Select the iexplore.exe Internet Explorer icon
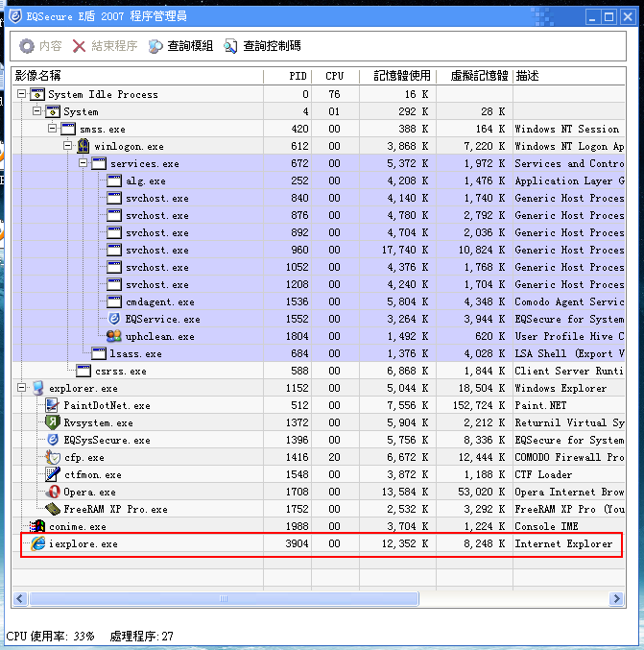Screen dimensions: 644x650 point(37,543)
